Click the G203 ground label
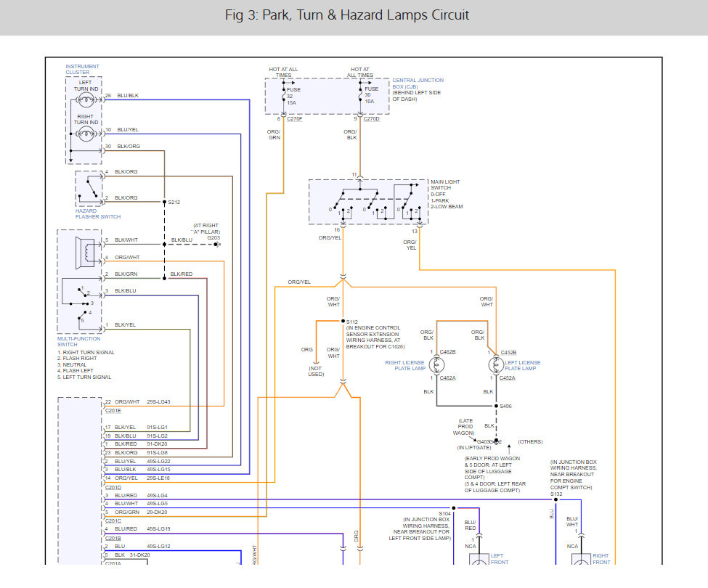Screen dimensions: 708x588 [x=213, y=237]
